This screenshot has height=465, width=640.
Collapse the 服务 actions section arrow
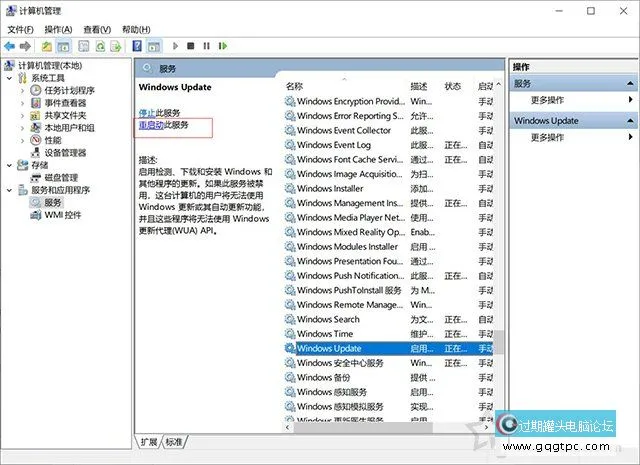point(630,84)
